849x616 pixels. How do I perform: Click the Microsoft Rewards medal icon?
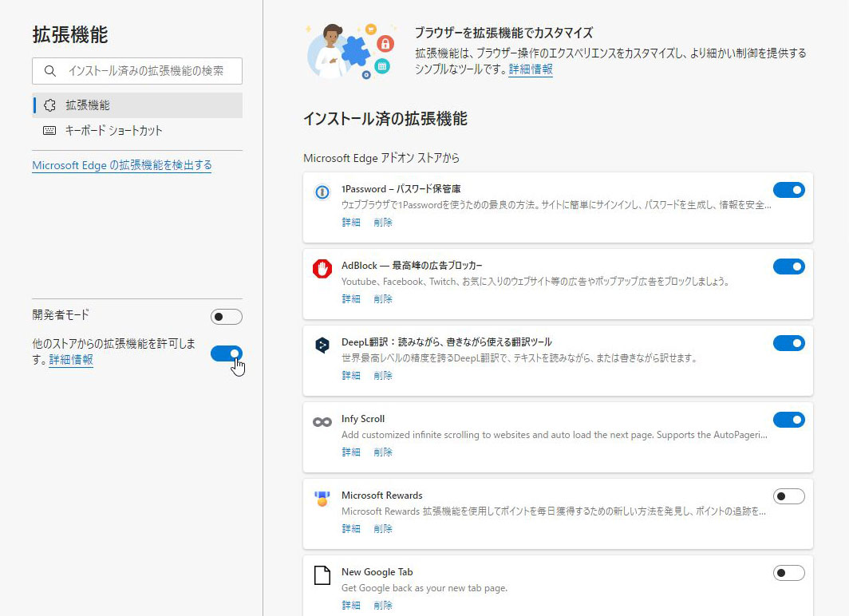click(322, 499)
